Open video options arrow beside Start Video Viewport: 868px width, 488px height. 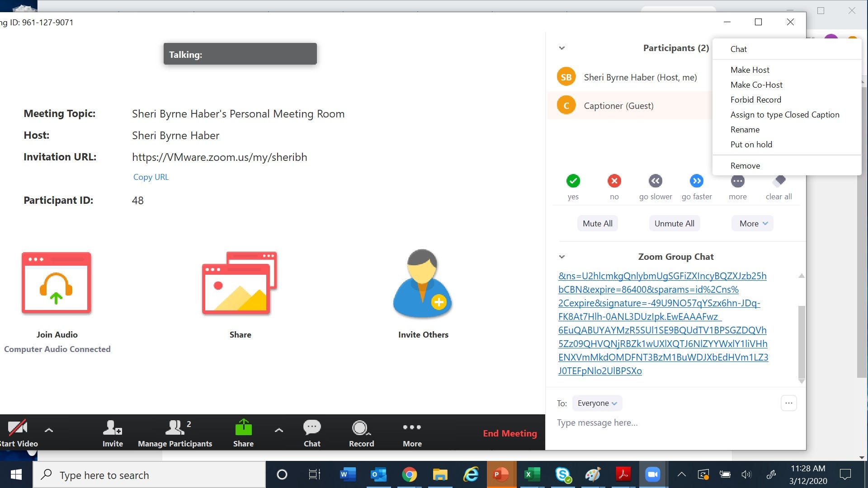point(49,430)
